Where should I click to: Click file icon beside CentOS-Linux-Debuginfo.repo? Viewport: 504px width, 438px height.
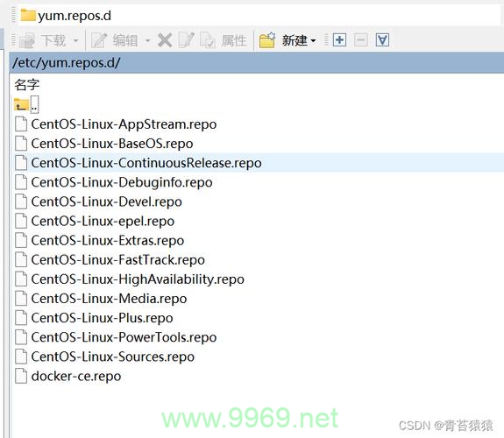(x=21, y=182)
